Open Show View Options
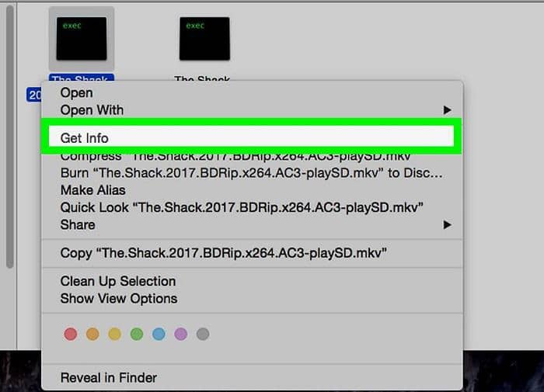The height and width of the screenshot is (392, 544). [x=253, y=298]
